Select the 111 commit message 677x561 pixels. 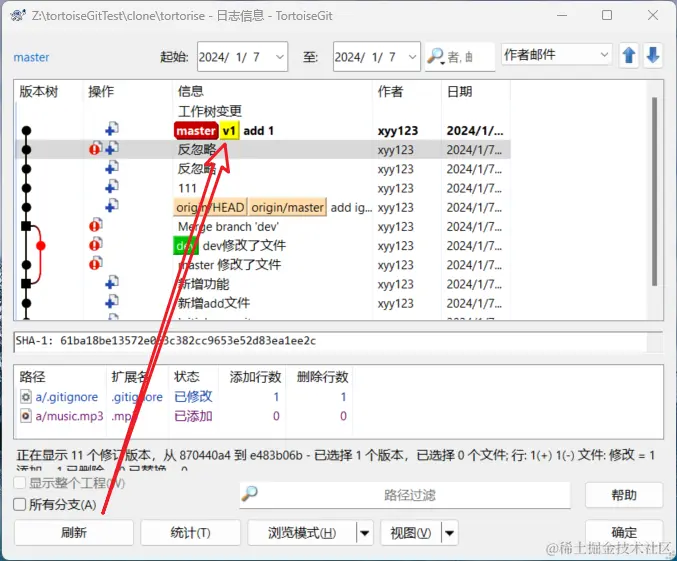click(x=187, y=188)
